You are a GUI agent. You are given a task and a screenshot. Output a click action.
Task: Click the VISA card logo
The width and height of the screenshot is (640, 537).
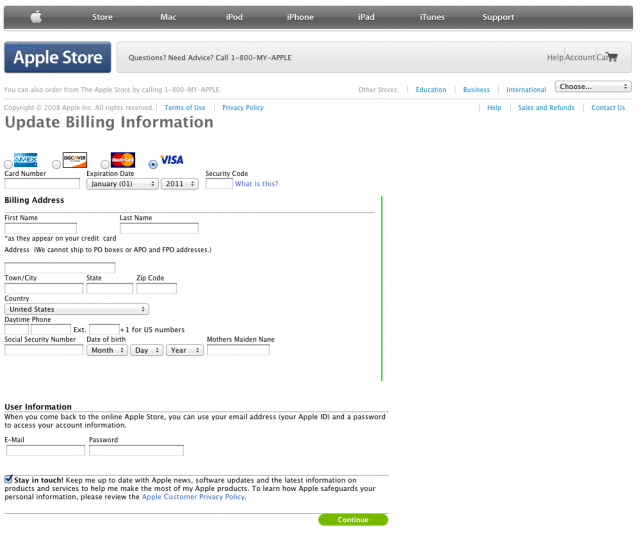172,160
